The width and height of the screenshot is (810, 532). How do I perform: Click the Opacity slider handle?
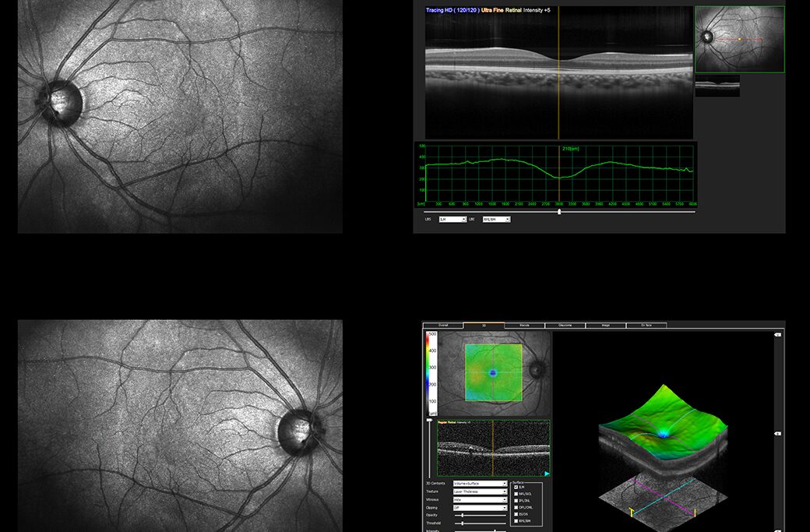(x=462, y=515)
